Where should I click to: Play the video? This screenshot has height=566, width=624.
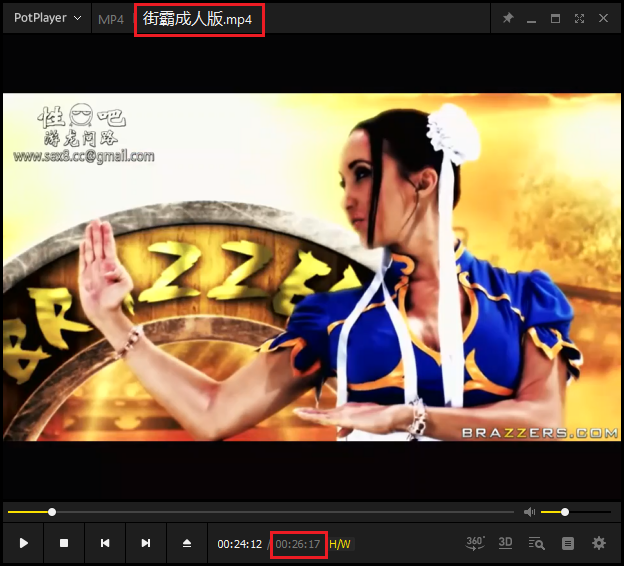23,543
